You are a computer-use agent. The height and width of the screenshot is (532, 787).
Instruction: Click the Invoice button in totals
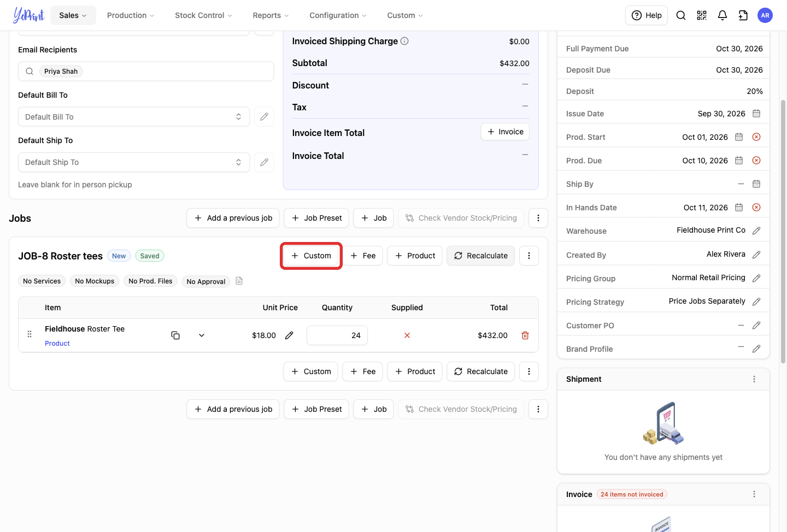505,132
